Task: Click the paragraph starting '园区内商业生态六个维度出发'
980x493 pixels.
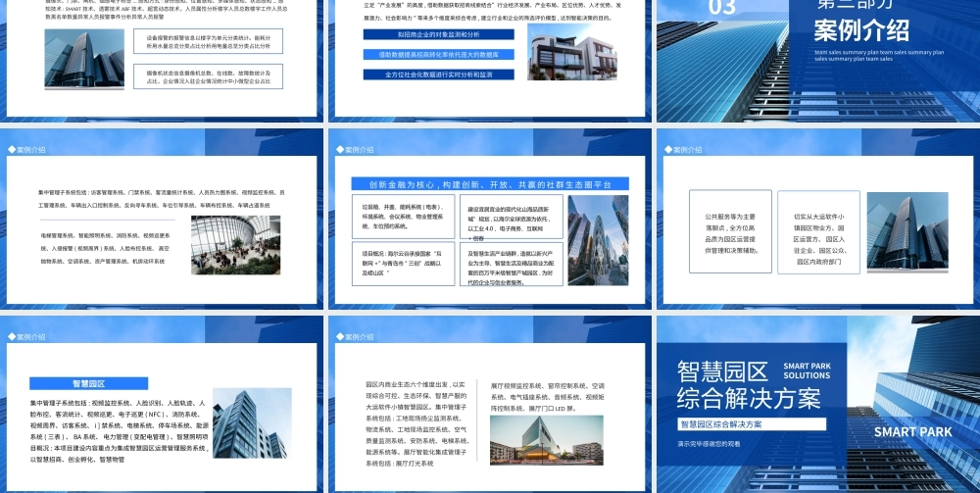Action: tap(416, 424)
